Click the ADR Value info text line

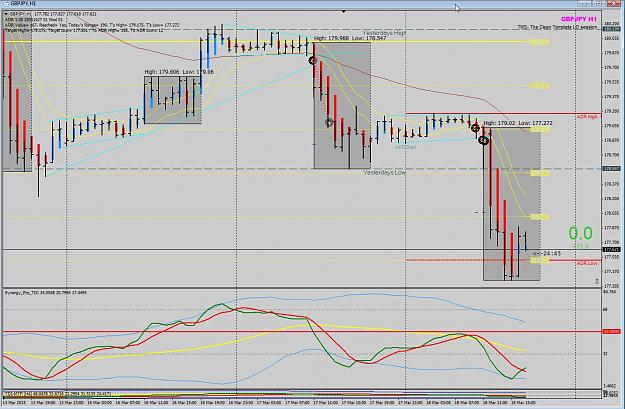click(x=92, y=25)
